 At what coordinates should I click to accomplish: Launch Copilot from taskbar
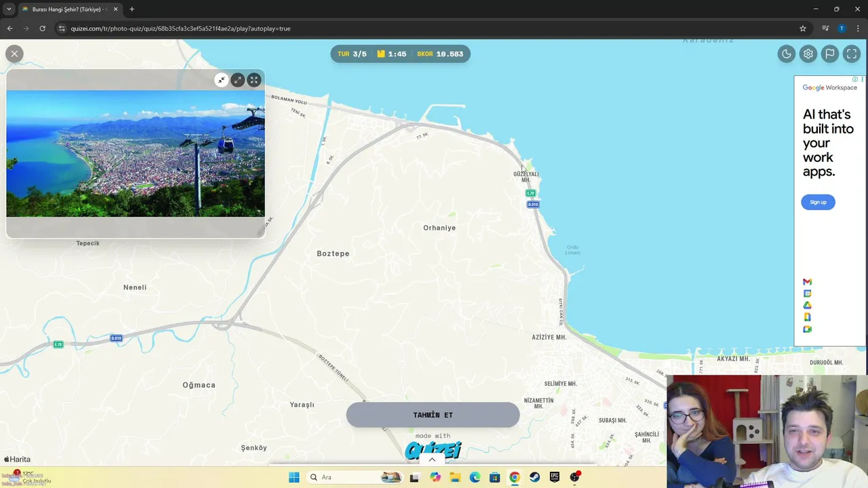(x=435, y=477)
